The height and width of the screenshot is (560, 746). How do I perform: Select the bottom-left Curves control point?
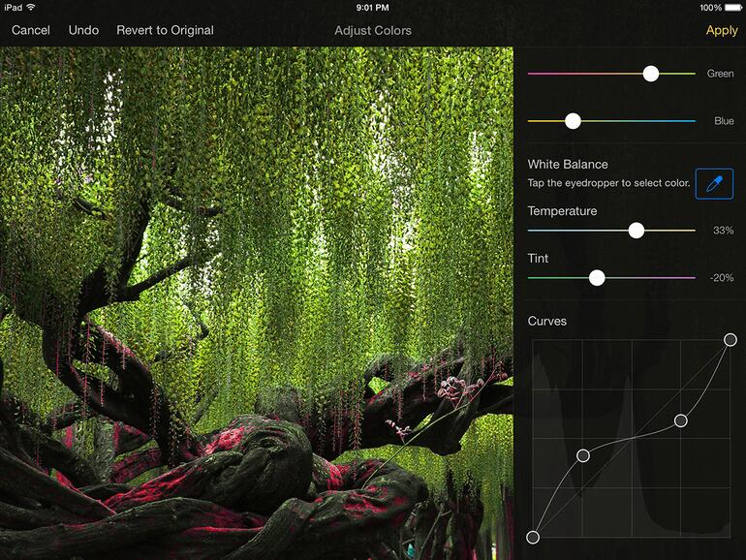coord(533,537)
